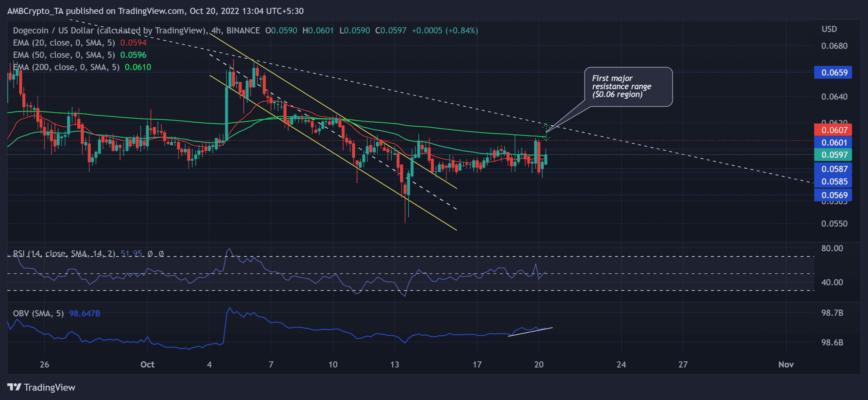The height and width of the screenshot is (400, 868).
Task: Select the EMA 20 value 0.0594
Action: click(x=133, y=43)
